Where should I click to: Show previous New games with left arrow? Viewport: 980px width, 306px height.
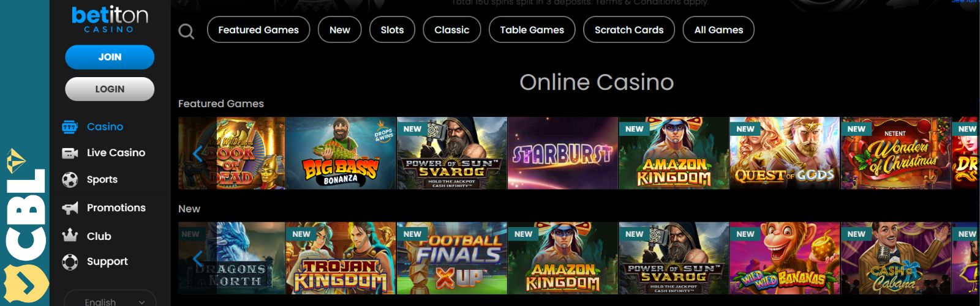(197, 258)
